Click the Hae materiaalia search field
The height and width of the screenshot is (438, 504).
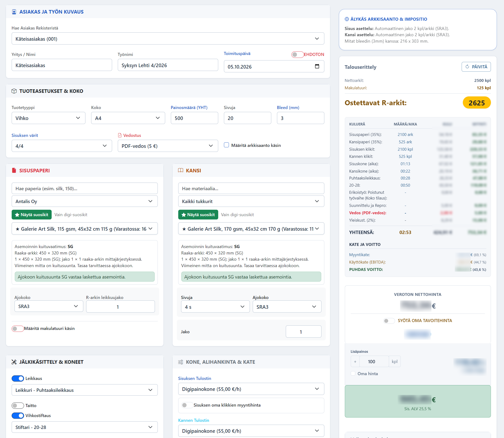pyautogui.click(x=251, y=189)
